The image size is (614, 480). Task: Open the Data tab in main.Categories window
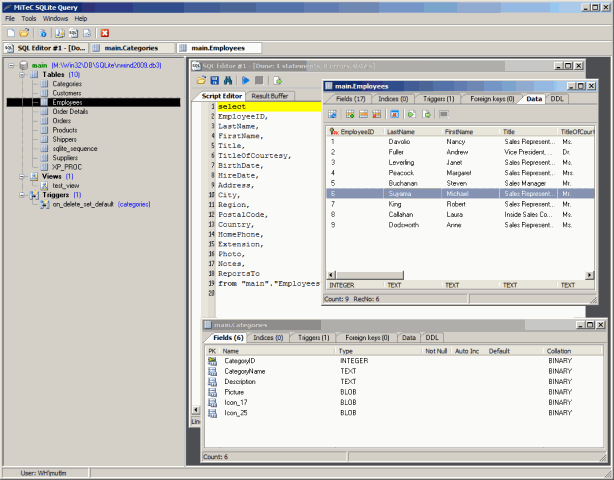pyautogui.click(x=408, y=337)
